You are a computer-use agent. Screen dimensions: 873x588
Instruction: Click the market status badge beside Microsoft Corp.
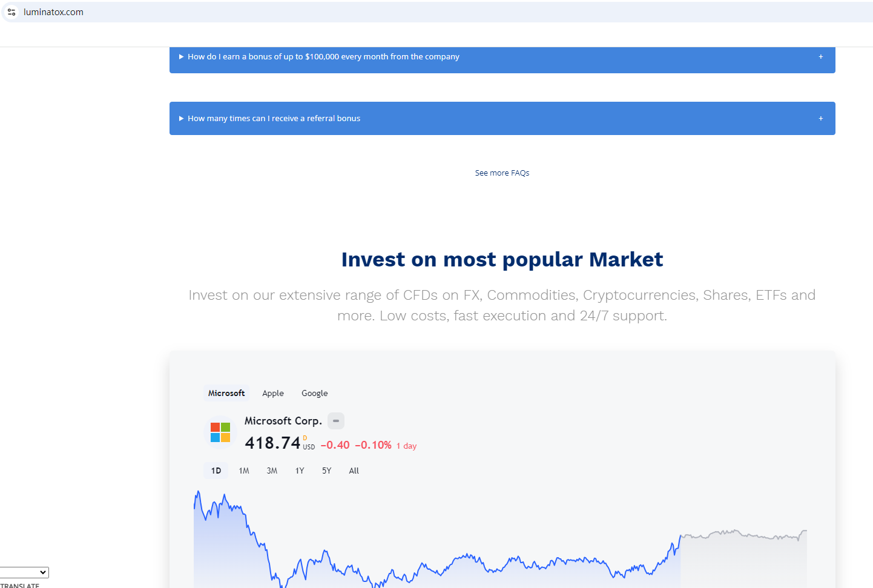[336, 421]
